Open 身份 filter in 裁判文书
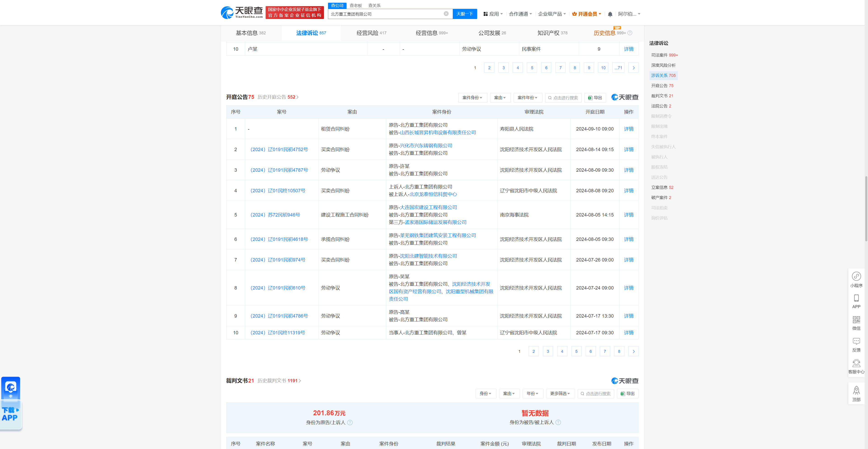This screenshot has height=449, width=868. pos(486,393)
